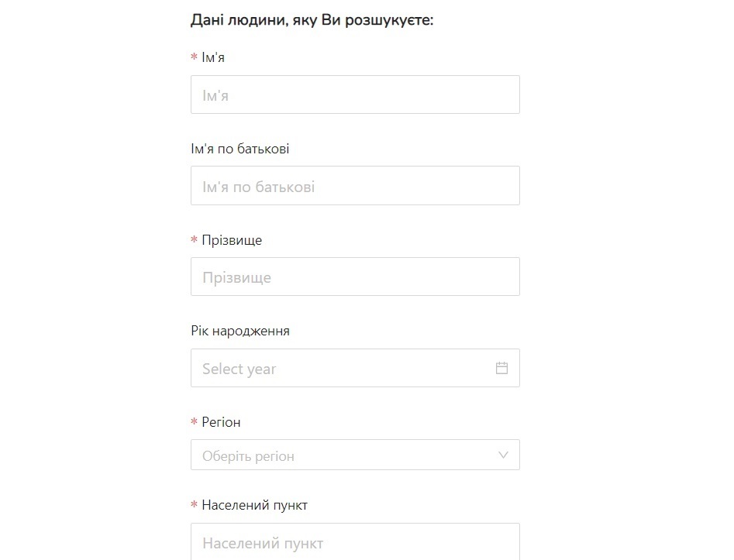Focus the Ім'я text input

pyautogui.click(x=355, y=94)
